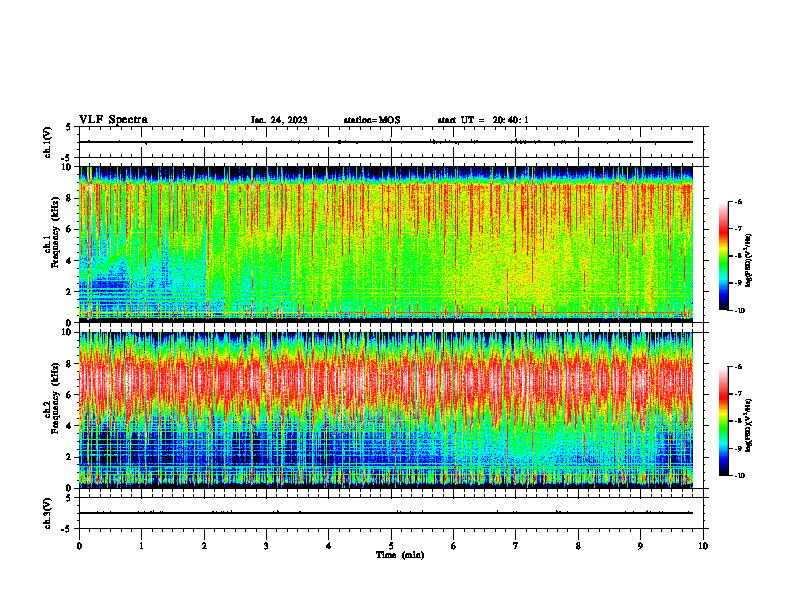Click the time axis tick label "1"
Image resolution: width=792 pixels, height=612 pixels.
141,546
